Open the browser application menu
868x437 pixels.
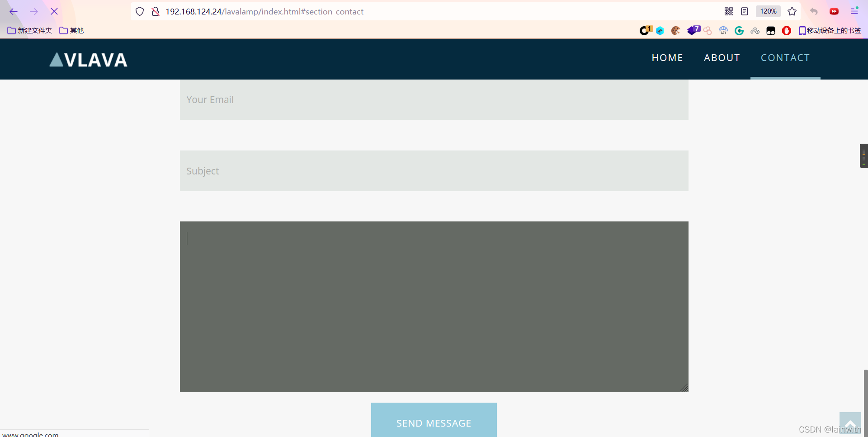tap(854, 11)
